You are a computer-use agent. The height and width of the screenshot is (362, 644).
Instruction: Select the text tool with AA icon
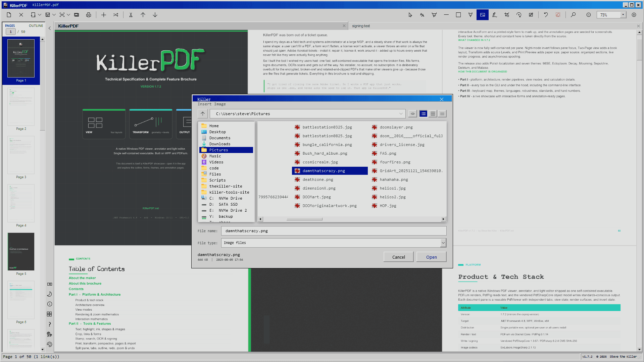click(x=422, y=15)
